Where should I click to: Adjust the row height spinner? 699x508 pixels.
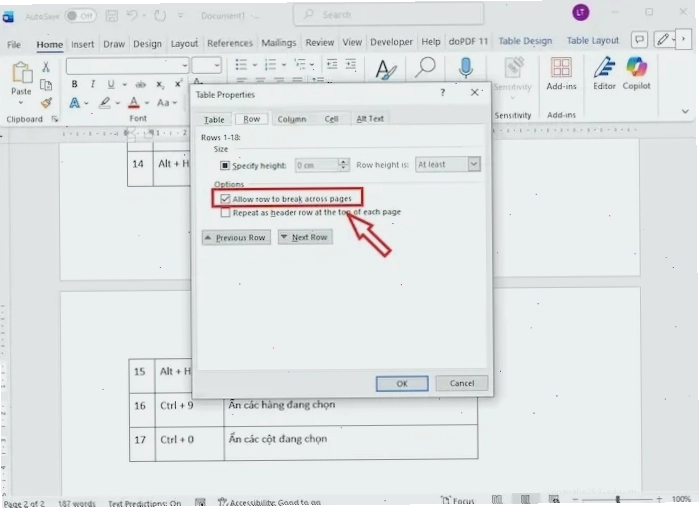tap(343, 165)
